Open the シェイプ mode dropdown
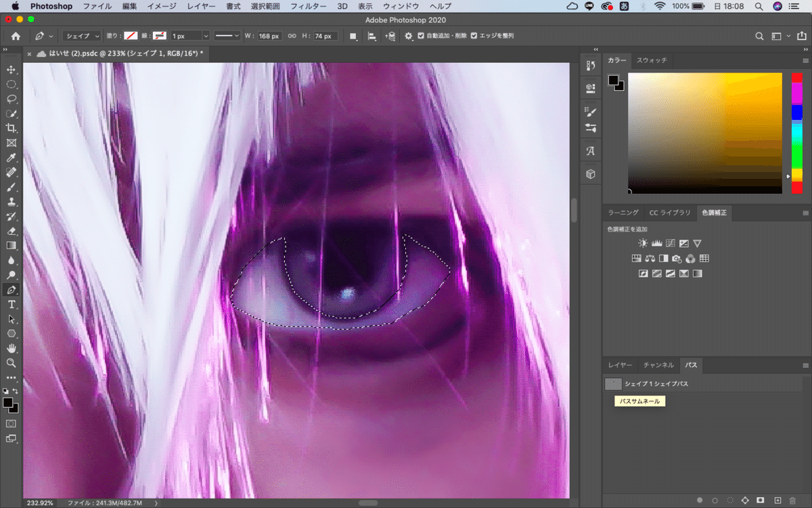812x508 pixels. (x=82, y=36)
